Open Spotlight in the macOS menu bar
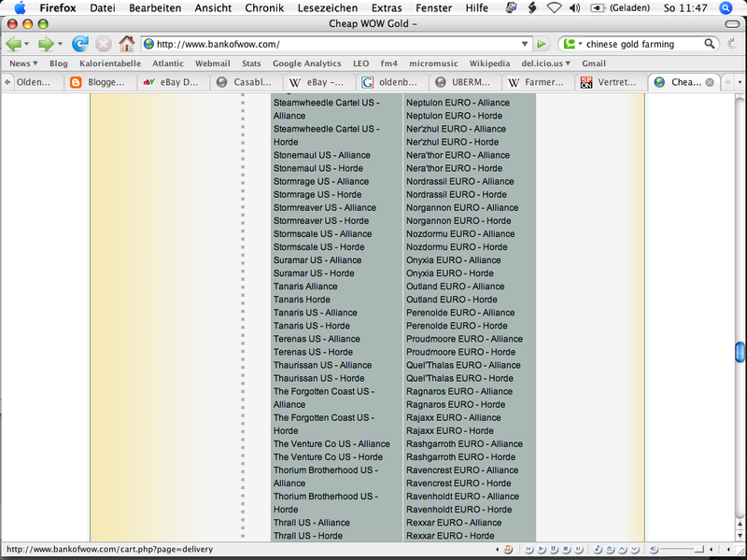747x560 pixels. point(726,8)
